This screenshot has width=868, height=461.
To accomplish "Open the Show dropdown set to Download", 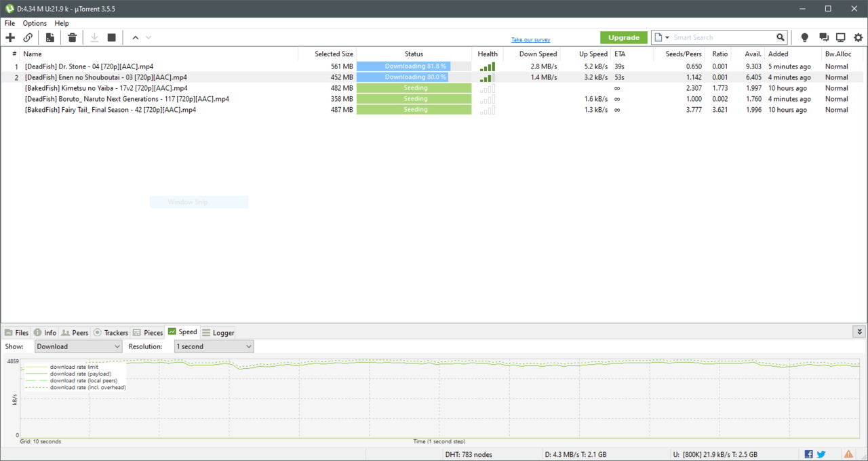I will click(x=79, y=346).
